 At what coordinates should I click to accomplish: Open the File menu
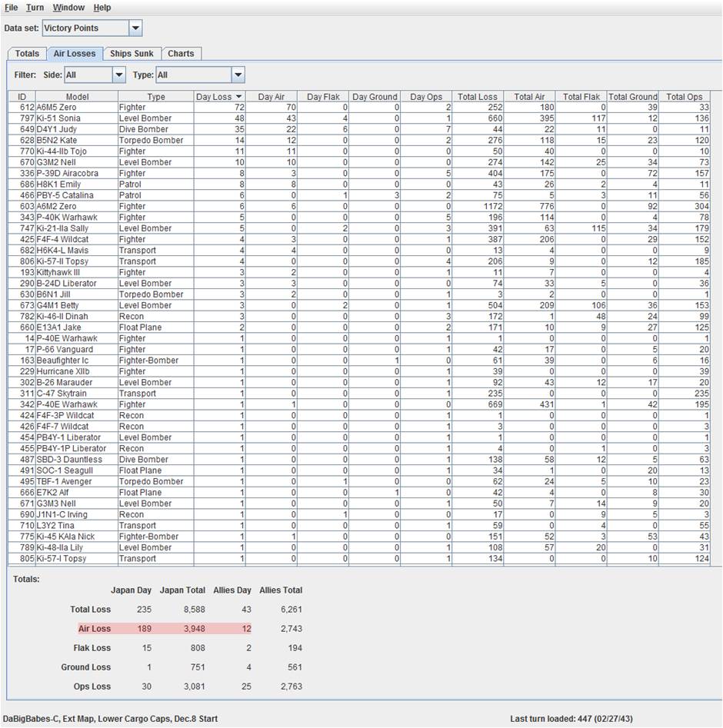click(11, 8)
